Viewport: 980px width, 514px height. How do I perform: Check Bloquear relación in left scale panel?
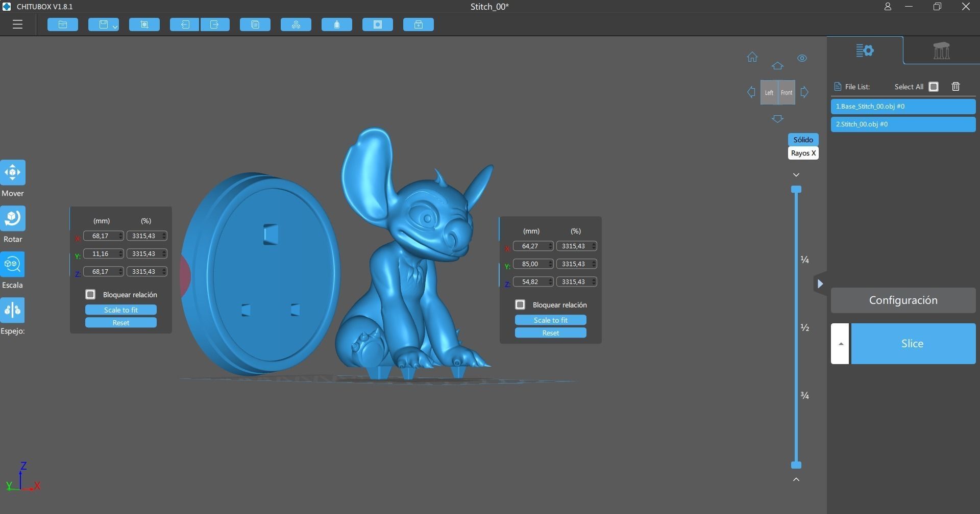(x=90, y=295)
